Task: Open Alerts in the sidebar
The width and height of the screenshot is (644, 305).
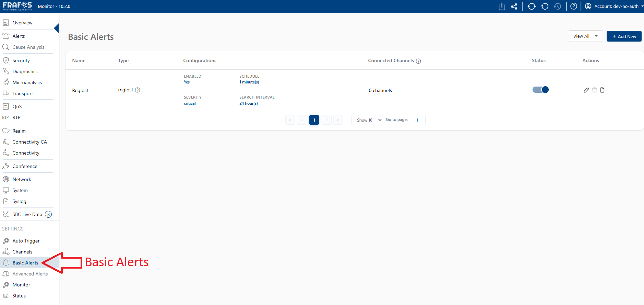Action: [19, 36]
